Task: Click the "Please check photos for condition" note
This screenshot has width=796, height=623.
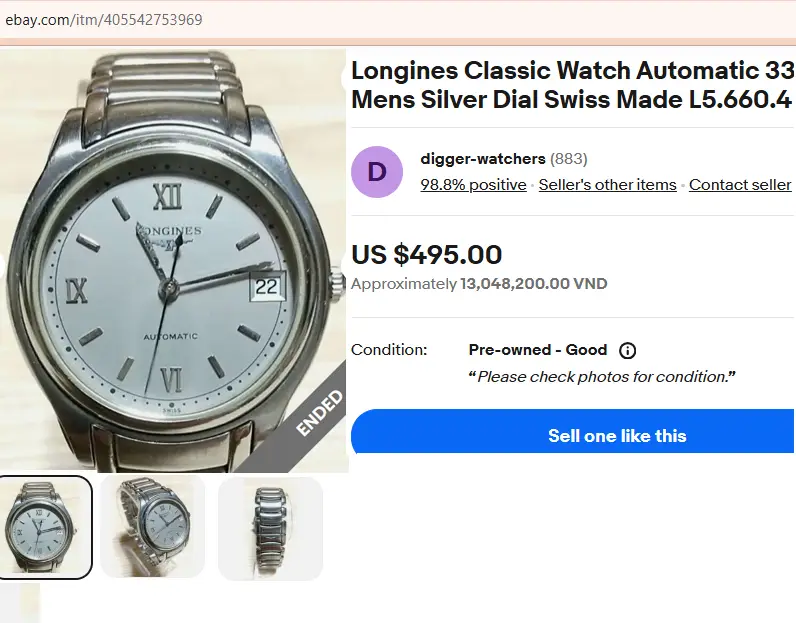Action: click(602, 377)
